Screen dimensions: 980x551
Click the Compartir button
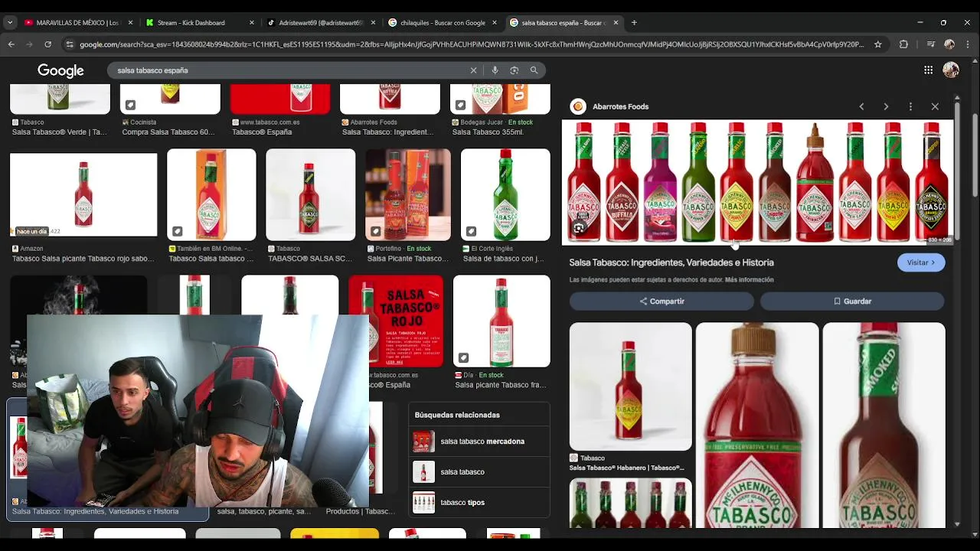(661, 302)
